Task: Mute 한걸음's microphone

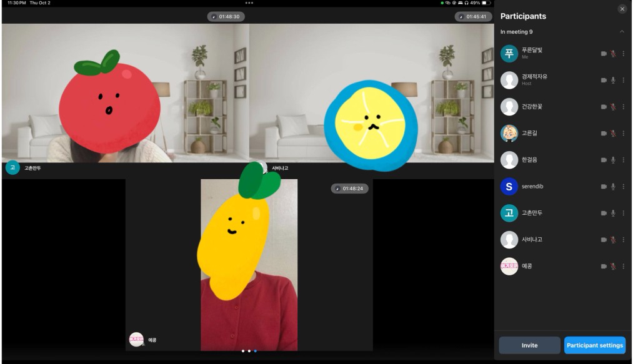Action: click(x=613, y=160)
